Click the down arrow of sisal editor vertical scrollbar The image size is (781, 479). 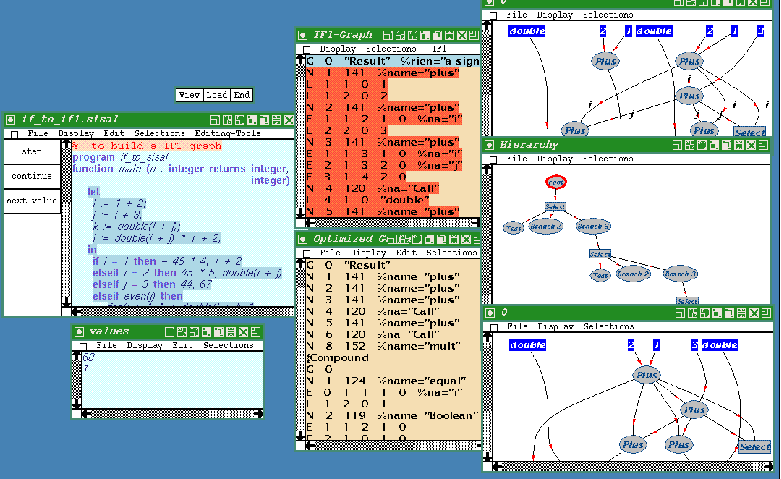click(x=66, y=301)
